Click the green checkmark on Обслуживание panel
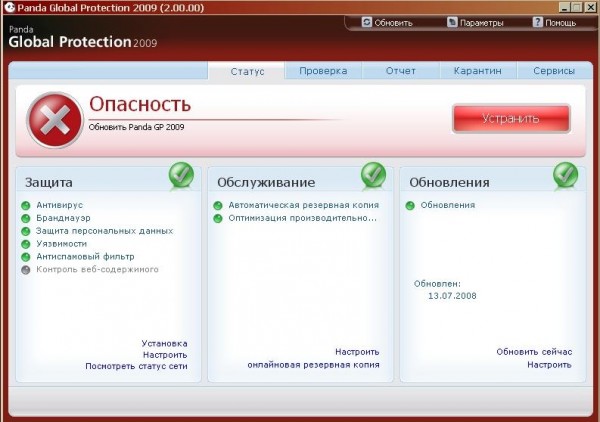The image size is (600, 422). [373, 175]
